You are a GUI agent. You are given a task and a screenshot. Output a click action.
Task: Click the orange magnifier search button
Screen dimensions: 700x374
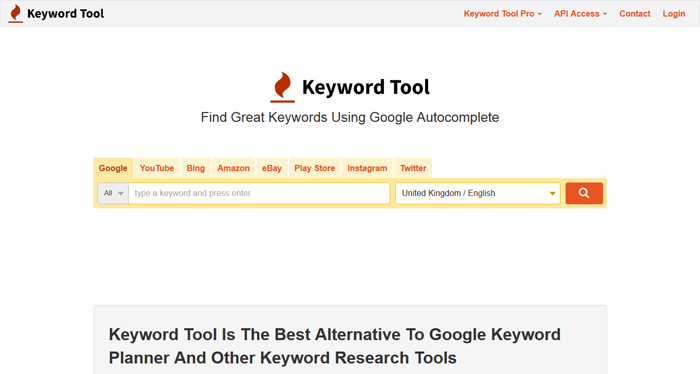(x=584, y=193)
